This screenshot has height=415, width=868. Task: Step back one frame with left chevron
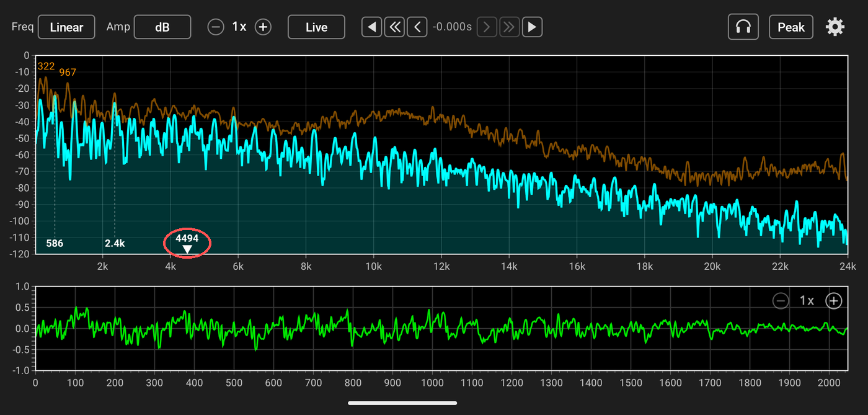417,27
